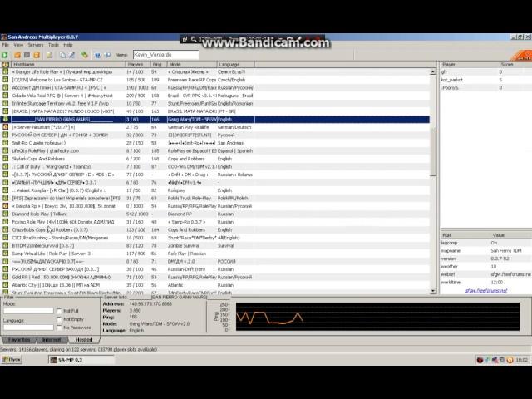The height and width of the screenshot is (399, 532).
Task: Click the taskbar clock
Action: coord(521,360)
